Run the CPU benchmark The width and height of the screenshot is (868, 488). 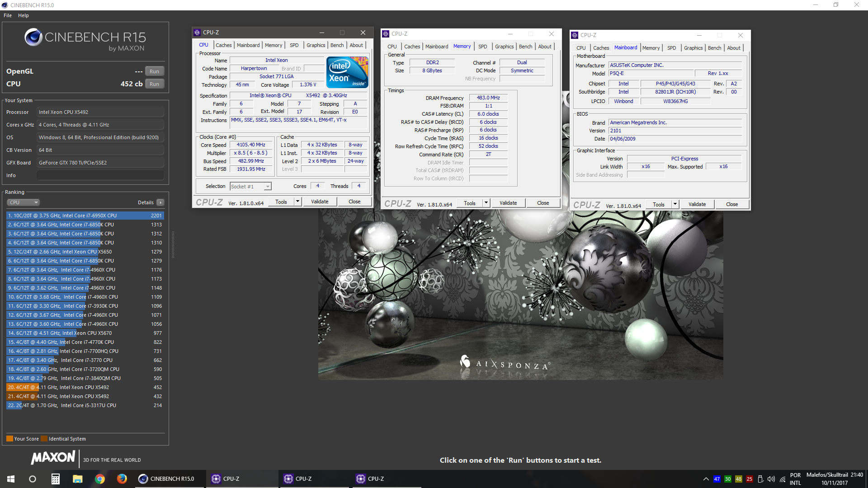coord(154,84)
